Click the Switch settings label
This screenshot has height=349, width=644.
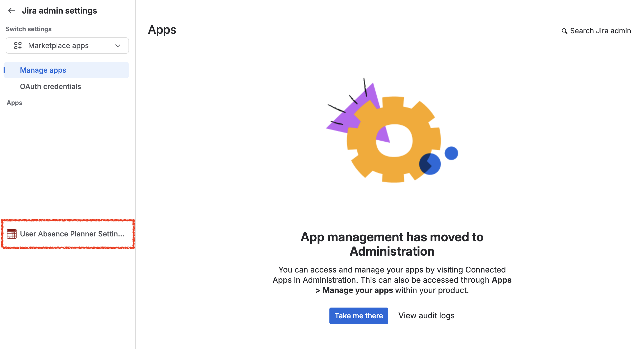pyautogui.click(x=29, y=29)
